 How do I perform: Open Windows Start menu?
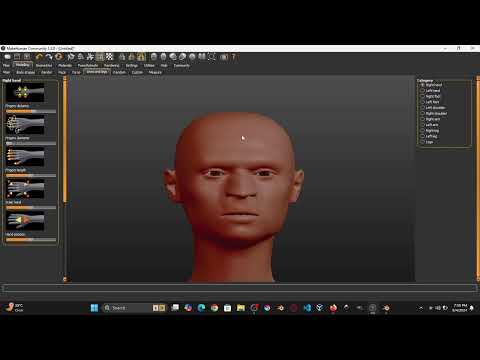(94, 308)
